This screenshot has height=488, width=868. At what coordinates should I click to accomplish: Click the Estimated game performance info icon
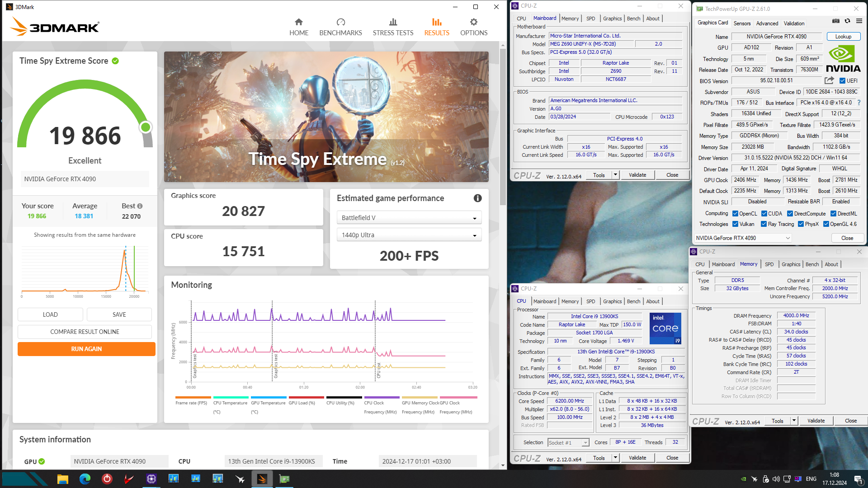coord(477,198)
